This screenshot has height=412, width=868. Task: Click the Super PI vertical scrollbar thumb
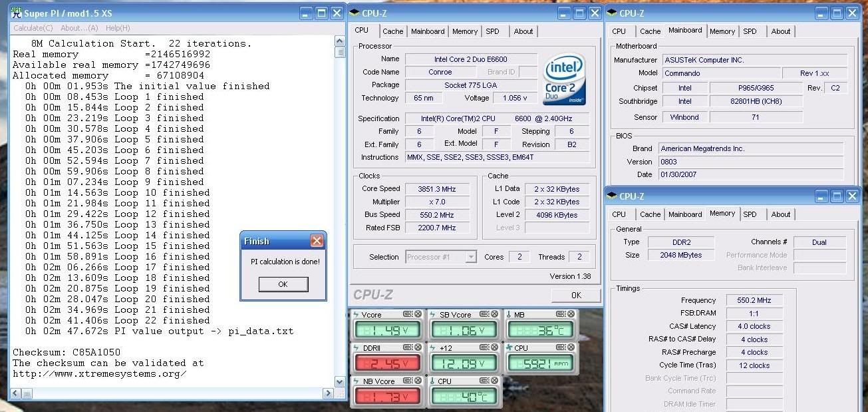[x=340, y=52]
